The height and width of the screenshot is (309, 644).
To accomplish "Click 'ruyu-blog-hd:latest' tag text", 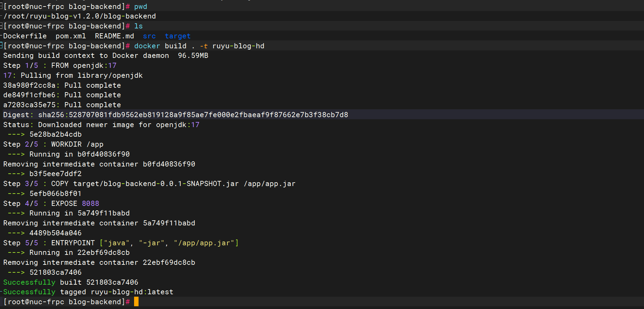I will (x=132, y=292).
